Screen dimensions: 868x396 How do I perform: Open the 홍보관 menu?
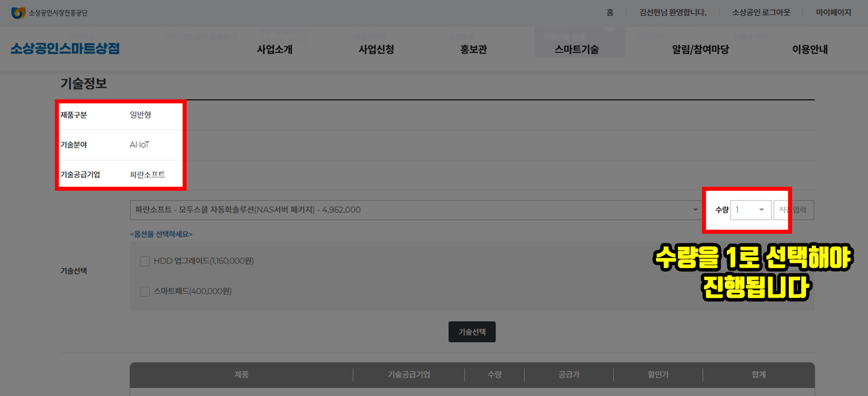pyautogui.click(x=473, y=49)
